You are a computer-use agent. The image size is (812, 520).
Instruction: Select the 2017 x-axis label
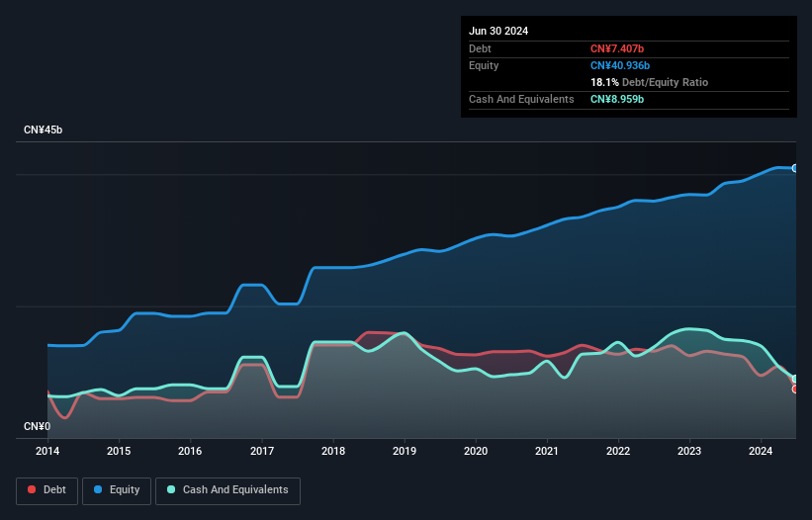click(x=261, y=451)
